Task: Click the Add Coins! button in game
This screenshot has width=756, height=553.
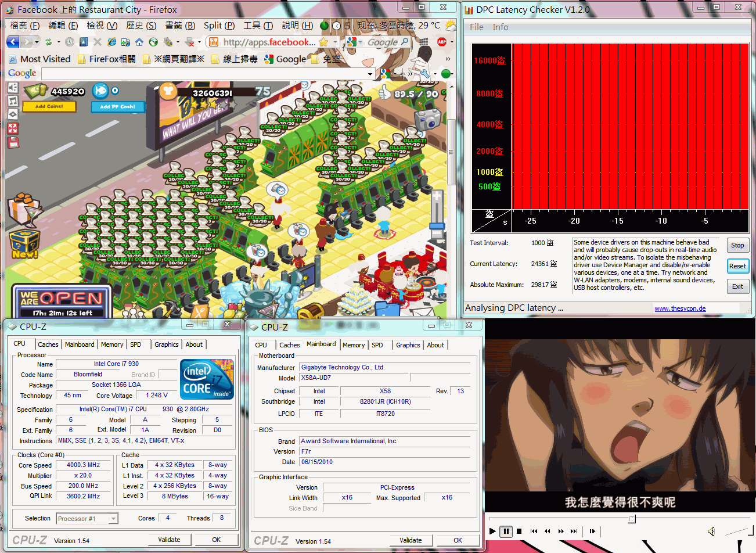Action: coord(49,106)
